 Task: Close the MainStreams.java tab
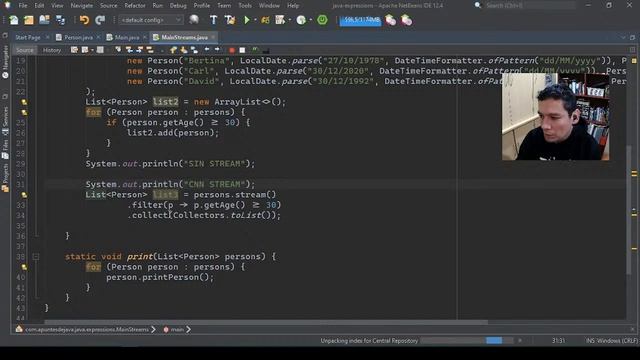(x=213, y=37)
